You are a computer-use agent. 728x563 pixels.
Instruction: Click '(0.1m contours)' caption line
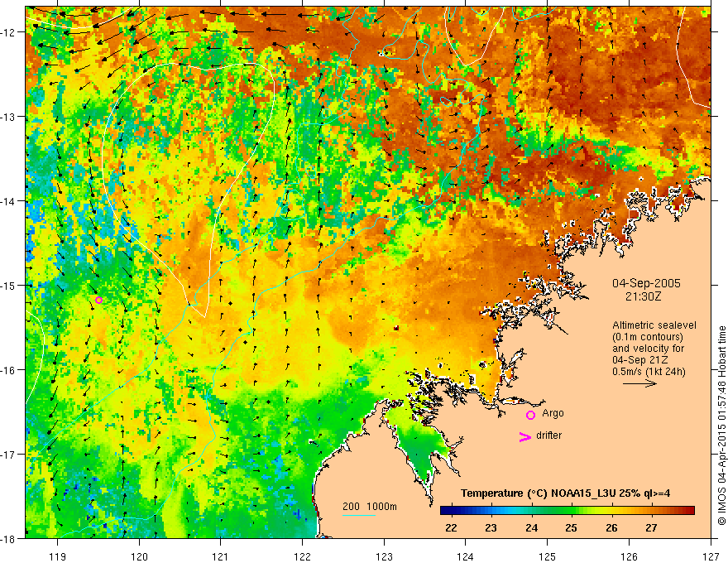(648, 337)
